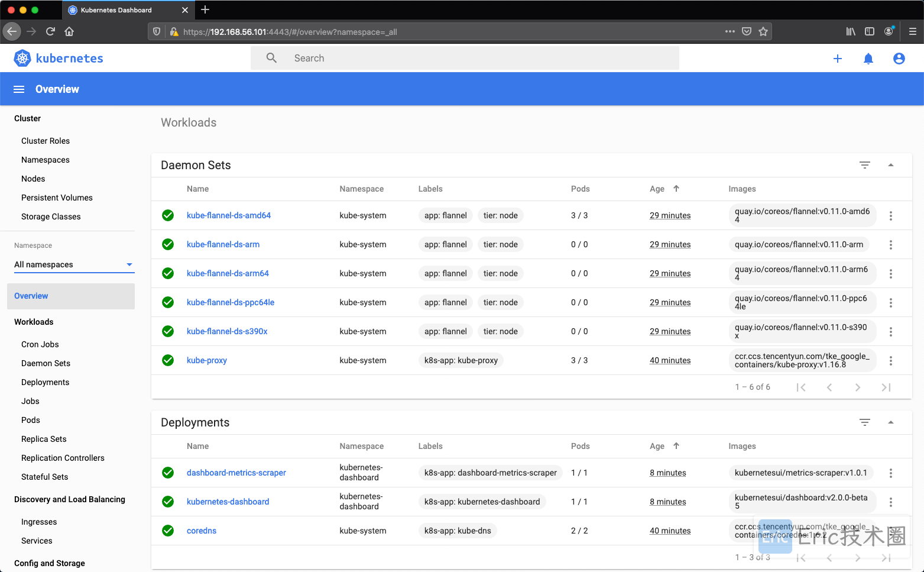Open actions menu for kubernetes-dashboard row
Viewport: 924px width, 572px height.
tap(891, 502)
